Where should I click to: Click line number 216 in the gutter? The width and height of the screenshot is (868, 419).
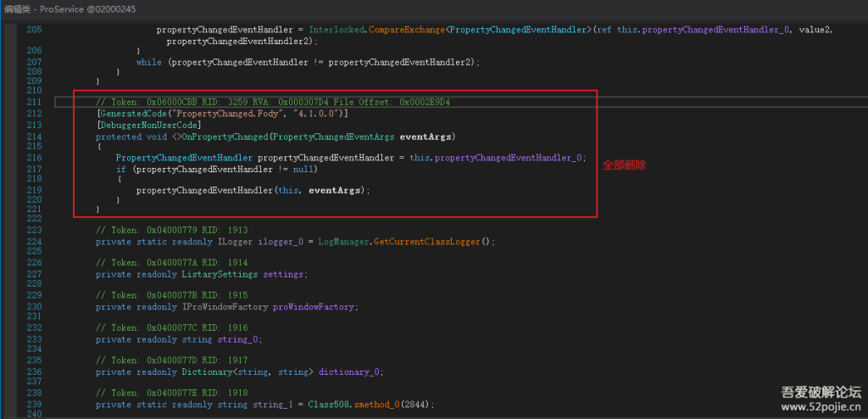[34, 158]
